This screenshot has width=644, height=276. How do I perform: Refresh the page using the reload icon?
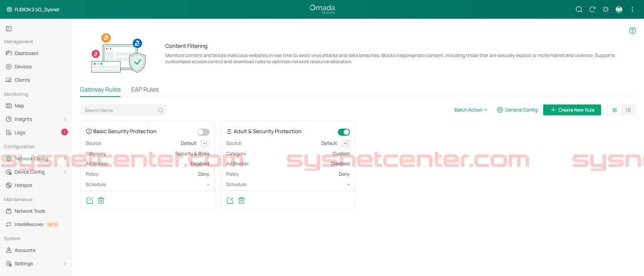[592, 9]
